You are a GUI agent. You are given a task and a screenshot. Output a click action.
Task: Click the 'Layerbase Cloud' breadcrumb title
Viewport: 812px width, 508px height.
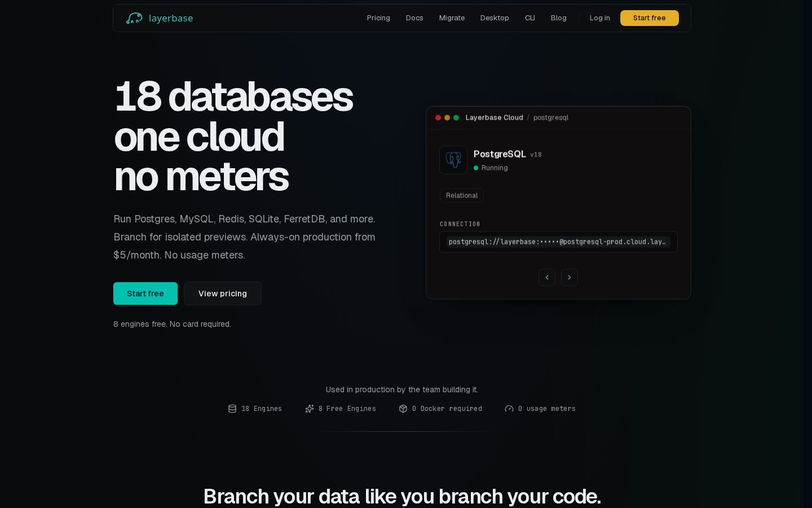495,117
